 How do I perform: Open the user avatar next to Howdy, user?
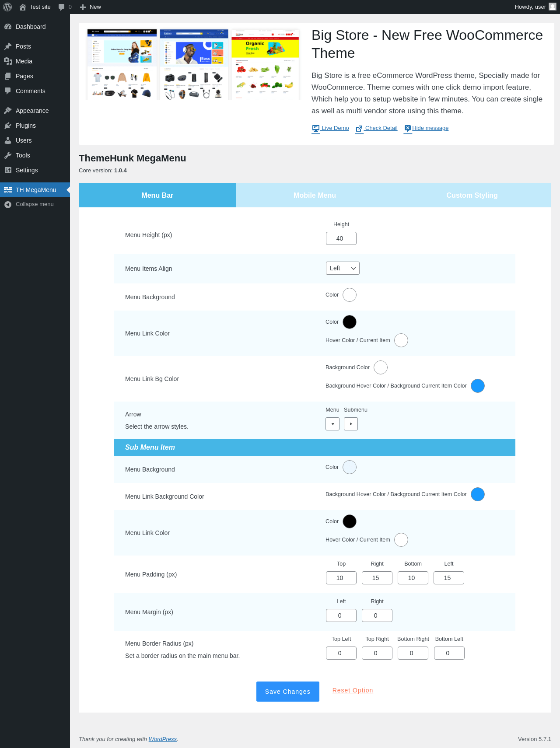[x=553, y=7]
